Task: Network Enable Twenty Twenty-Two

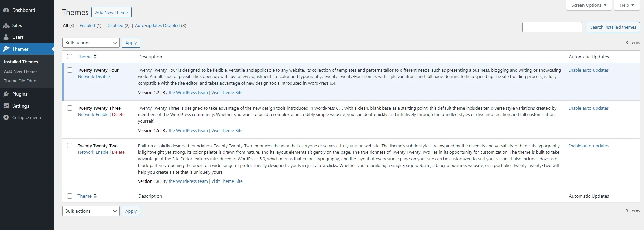Action: (x=93, y=152)
